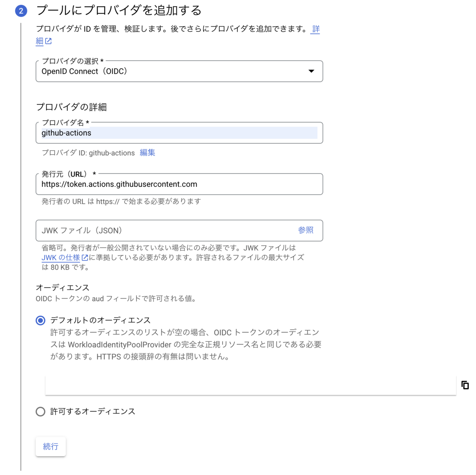Screen dimensions: 476x475
Task: Open the external-link icon after 詳細
Action: 48,41
